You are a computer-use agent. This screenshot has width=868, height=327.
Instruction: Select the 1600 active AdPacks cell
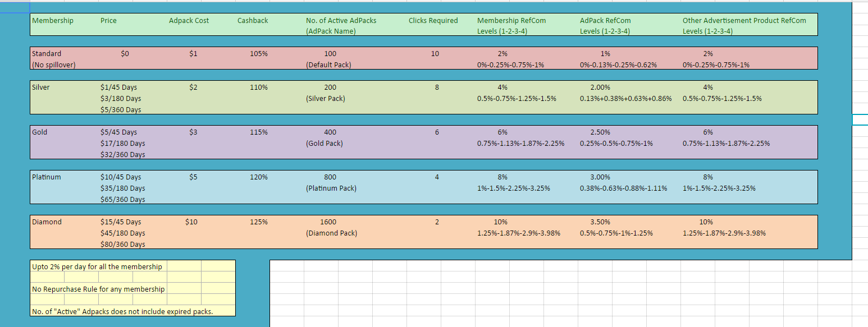[328, 222]
